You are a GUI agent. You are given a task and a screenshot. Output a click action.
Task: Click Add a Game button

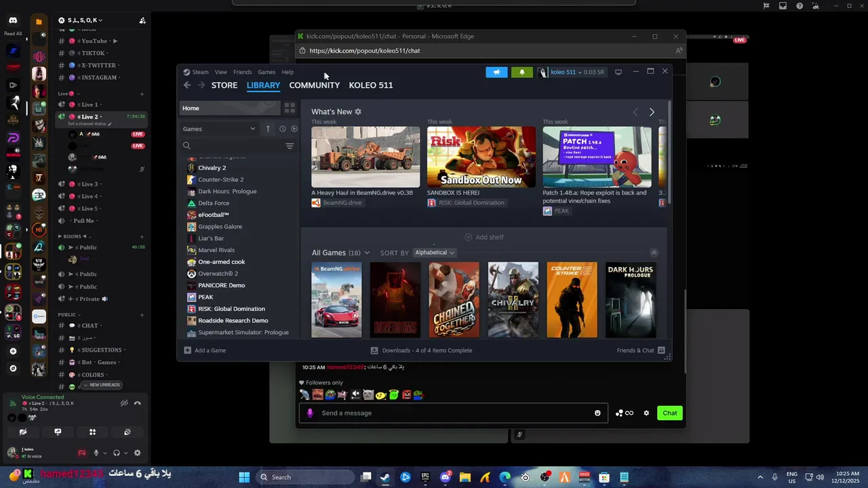(x=205, y=350)
